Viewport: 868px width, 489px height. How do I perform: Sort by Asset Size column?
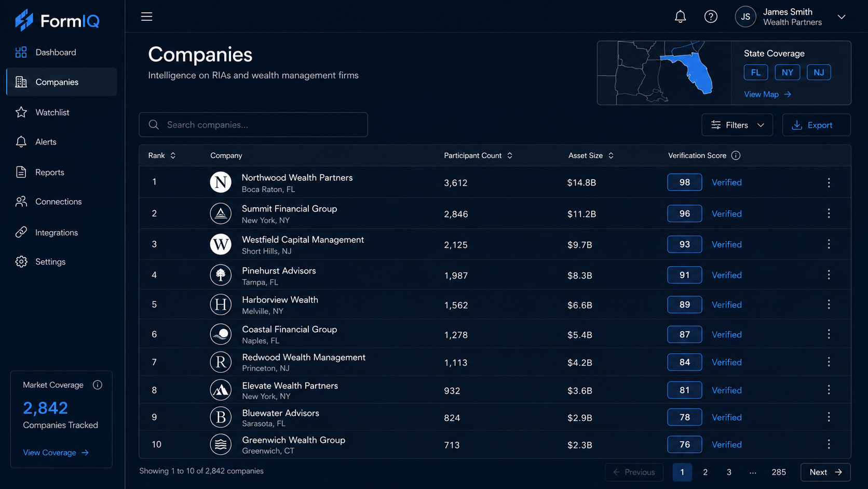[591, 155]
